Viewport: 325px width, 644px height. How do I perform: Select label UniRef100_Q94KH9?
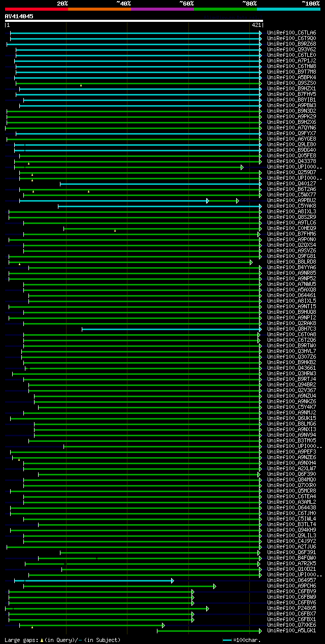coord(291,530)
